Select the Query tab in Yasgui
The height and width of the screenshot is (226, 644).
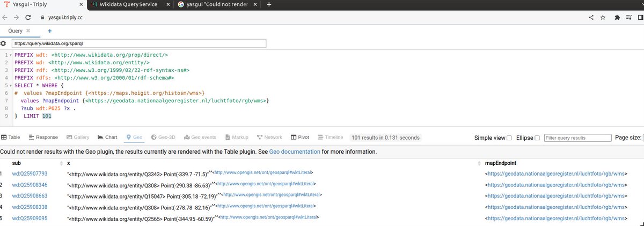[15, 31]
